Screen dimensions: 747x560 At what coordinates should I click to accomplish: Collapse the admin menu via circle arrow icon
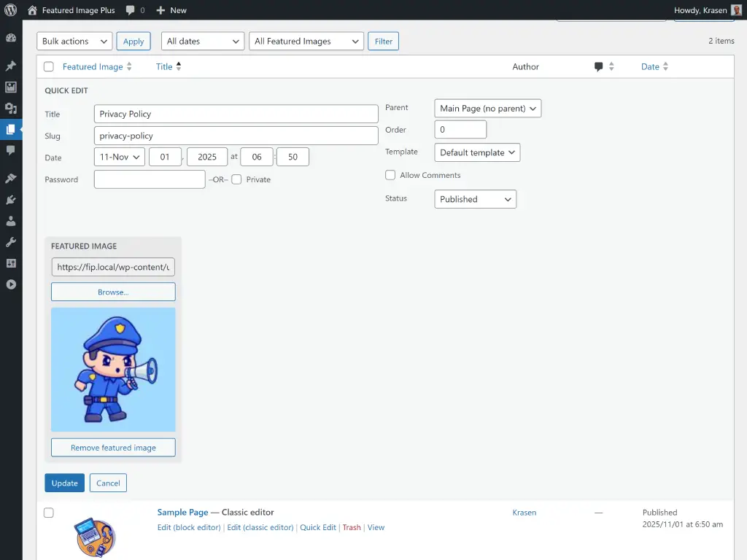(x=11, y=284)
